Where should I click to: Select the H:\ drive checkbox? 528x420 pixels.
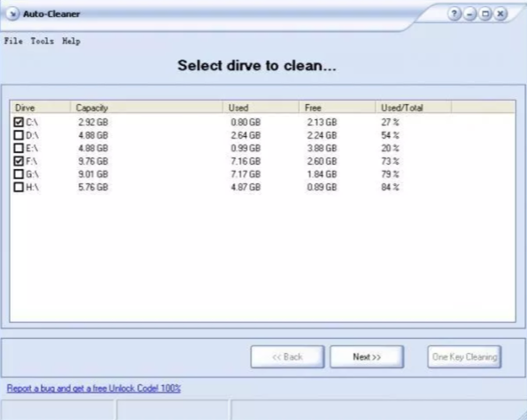click(x=19, y=187)
